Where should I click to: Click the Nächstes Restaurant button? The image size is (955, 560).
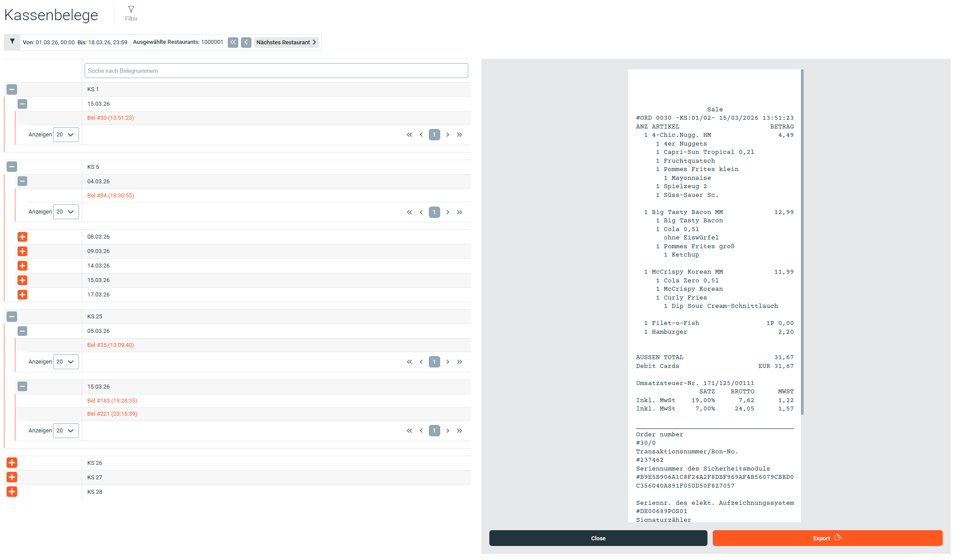point(286,42)
